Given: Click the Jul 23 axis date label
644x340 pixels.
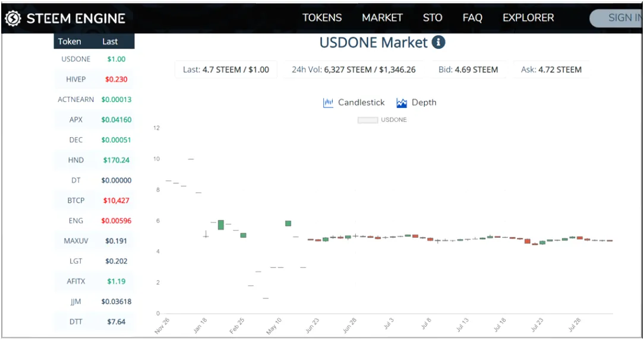Looking at the screenshot, I should pyautogui.click(x=537, y=325).
